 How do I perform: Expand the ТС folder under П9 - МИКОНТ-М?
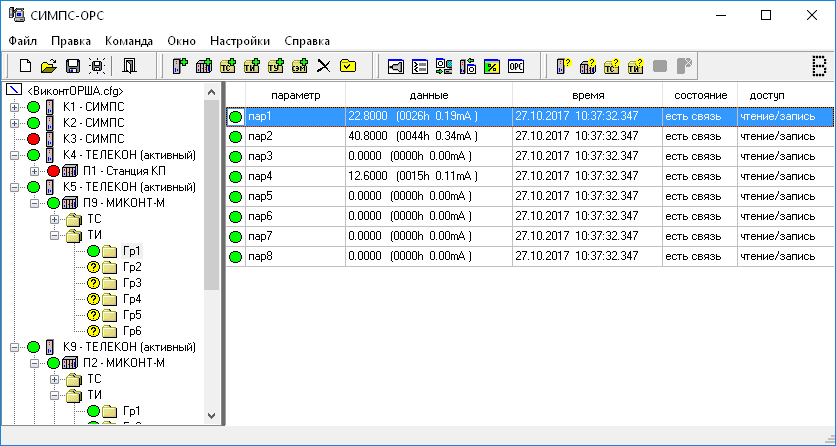coord(56,219)
